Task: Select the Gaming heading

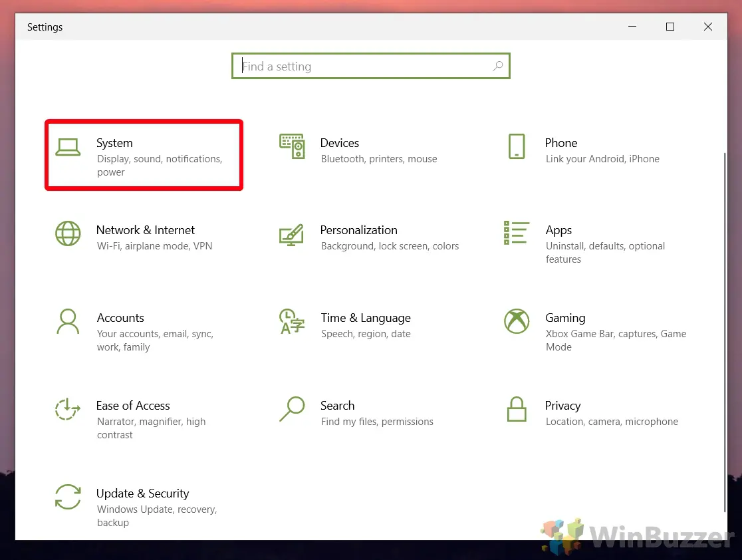Action: pyautogui.click(x=566, y=318)
